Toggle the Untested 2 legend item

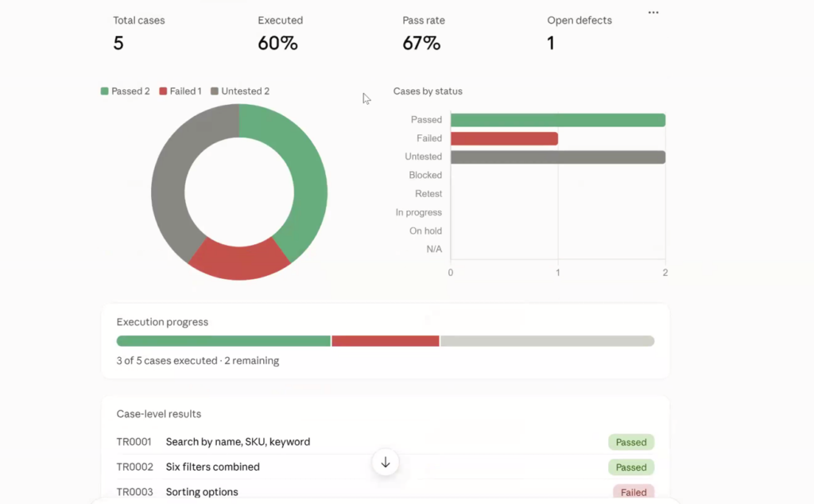(240, 91)
